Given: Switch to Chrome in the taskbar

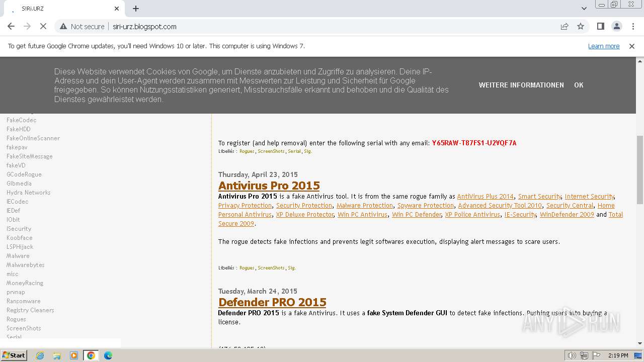Looking at the screenshot, I should pyautogui.click(x=91, y=355).
